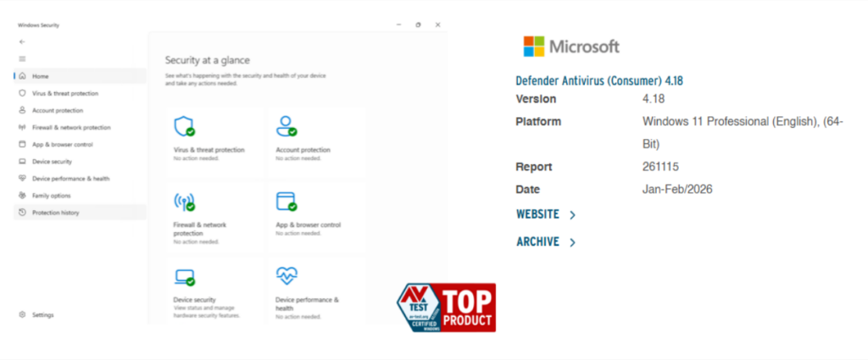Click the Report label
868x360 pixels.
click(x=534, y=167)
